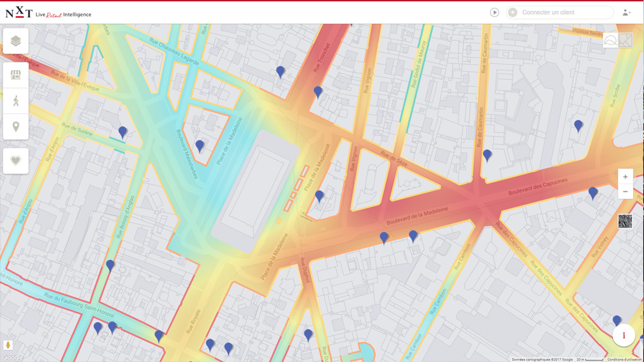This screenshot has width=644, height=362.
Task: Click the red info button
Action: pos(623,336)
